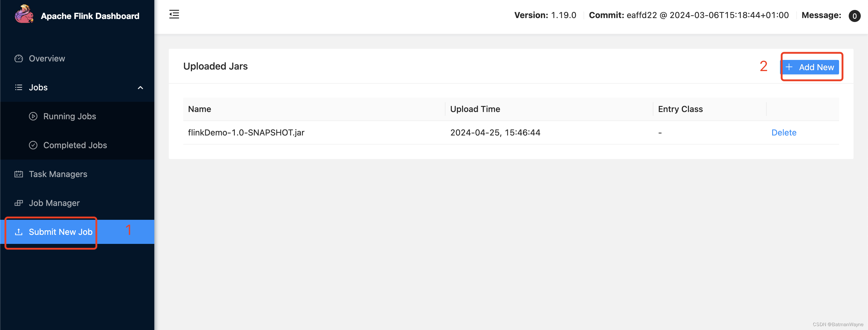Image resolution: width=868 pixels, height=330 pixels.
Task: Click the Add New button
Action: [x=809, y=67]
